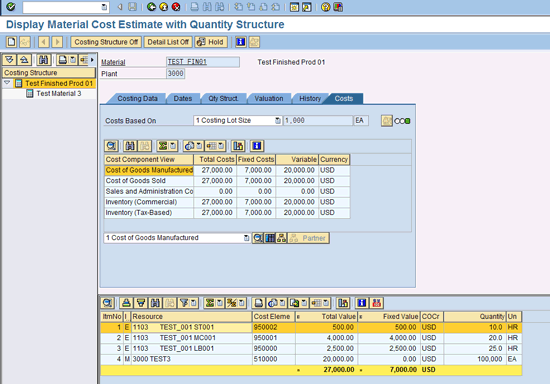The image size is (550, 384).
Task: Click the green enter checkmark icon
Action: coord(11,7)
